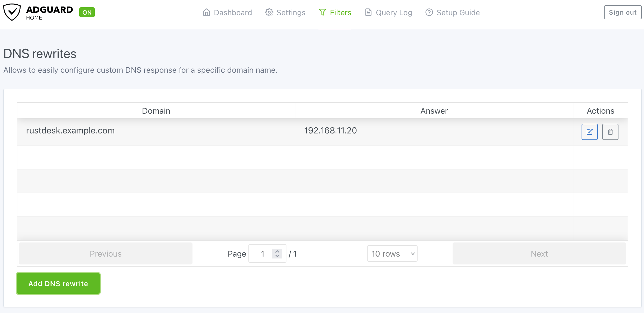The width and height of the screenshot is (644, 313).
Task: Click the green ON protection status badge
Action: 87,12
